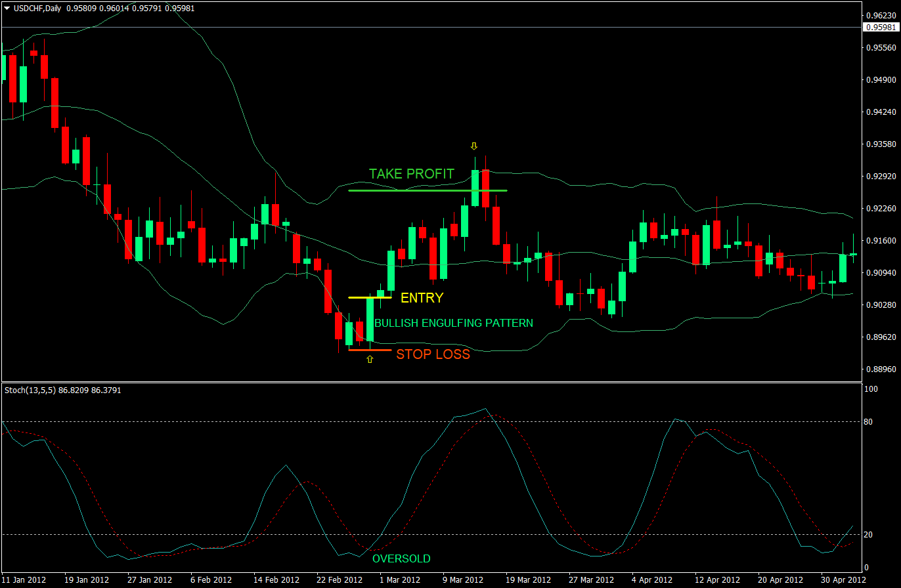Click the 11 Jan 2012 date label
Screen dimensions: 901x588
click(24, 580)
